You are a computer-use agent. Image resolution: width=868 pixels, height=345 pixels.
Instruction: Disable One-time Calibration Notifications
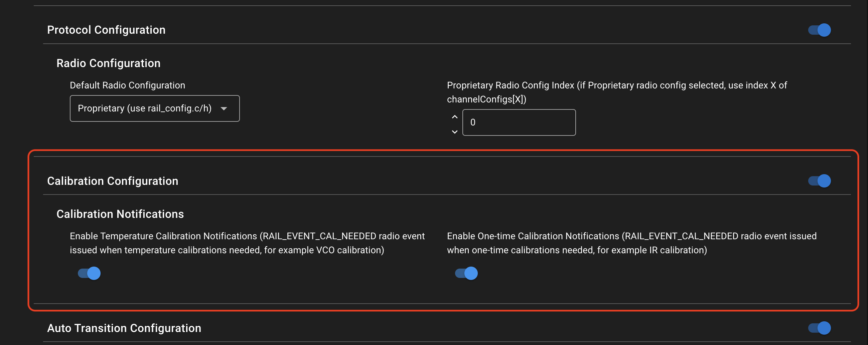(x=466, y=273)
